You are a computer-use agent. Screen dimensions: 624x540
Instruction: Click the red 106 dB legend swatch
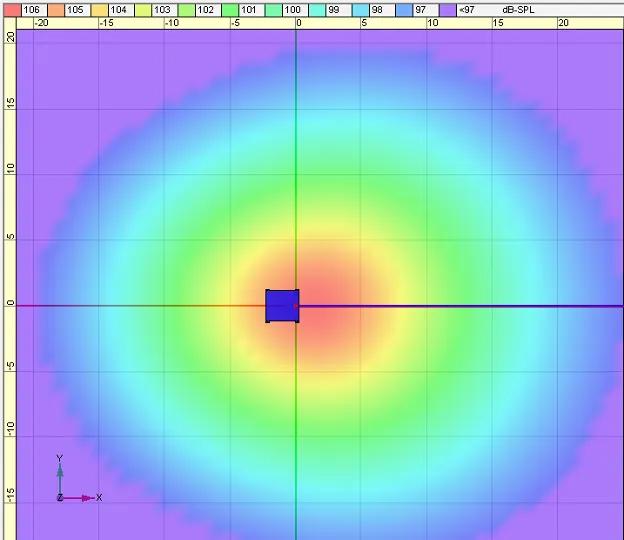tap(12, 9)
